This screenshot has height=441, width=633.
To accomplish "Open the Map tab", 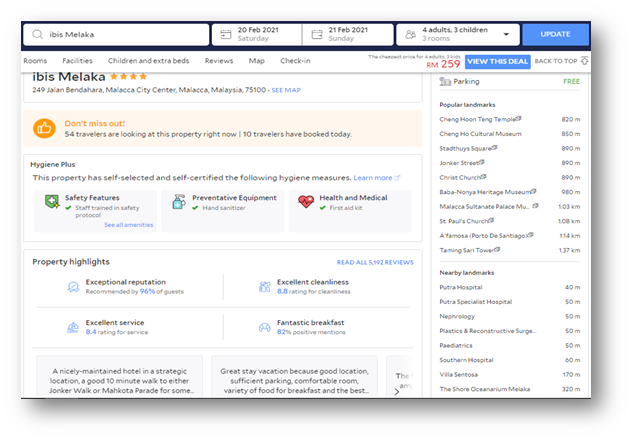I will pyautogui.click(x=256, y=61).
